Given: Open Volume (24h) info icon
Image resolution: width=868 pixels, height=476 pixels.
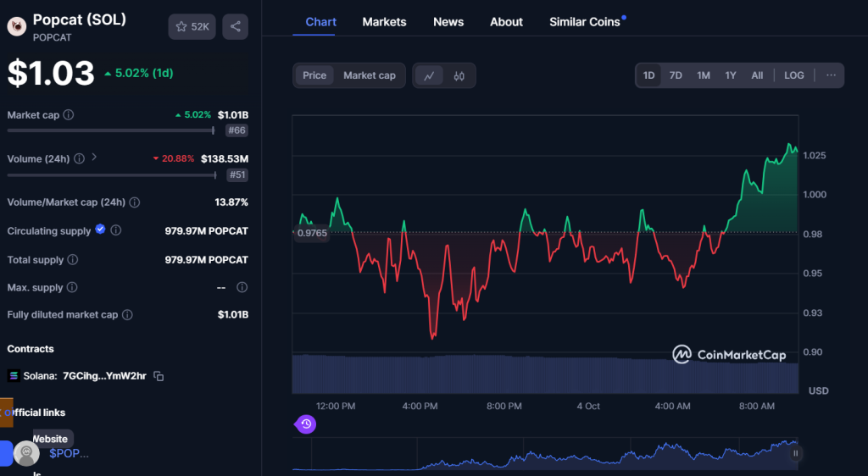Looking at the screenshot, I should (79, 158).
